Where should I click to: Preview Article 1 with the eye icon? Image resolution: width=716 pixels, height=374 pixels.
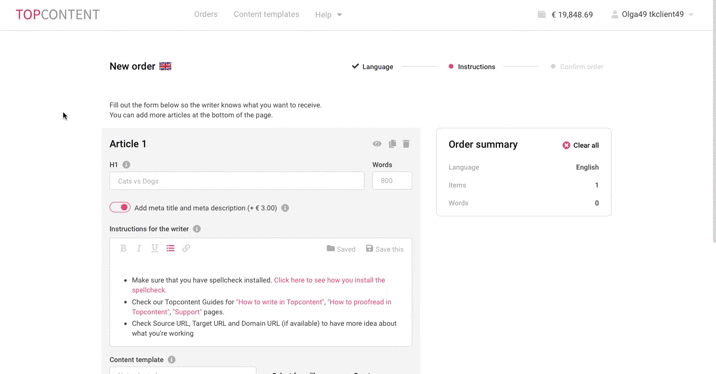pos(377,144)
